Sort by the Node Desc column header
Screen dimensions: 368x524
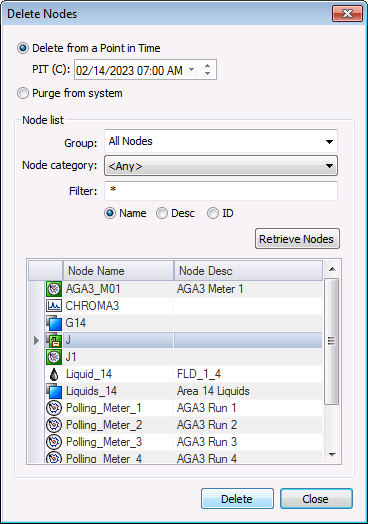pyautogui.click(x=248, y=271)
